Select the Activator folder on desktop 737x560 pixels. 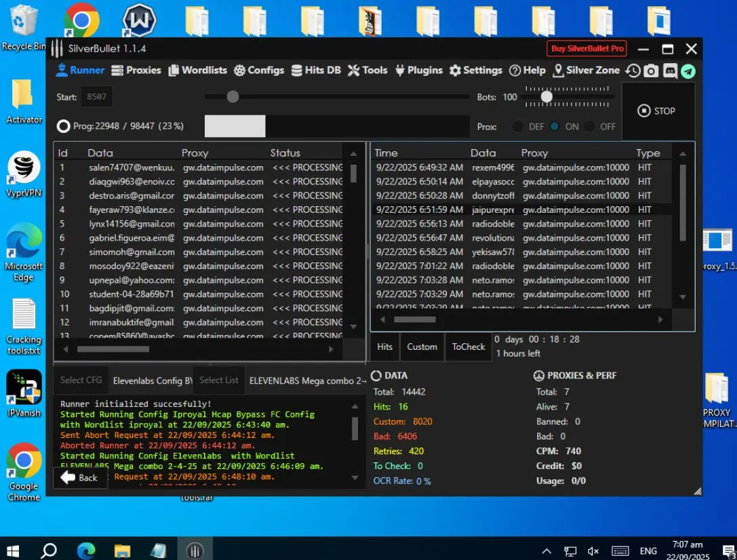[x=24, y=102]
